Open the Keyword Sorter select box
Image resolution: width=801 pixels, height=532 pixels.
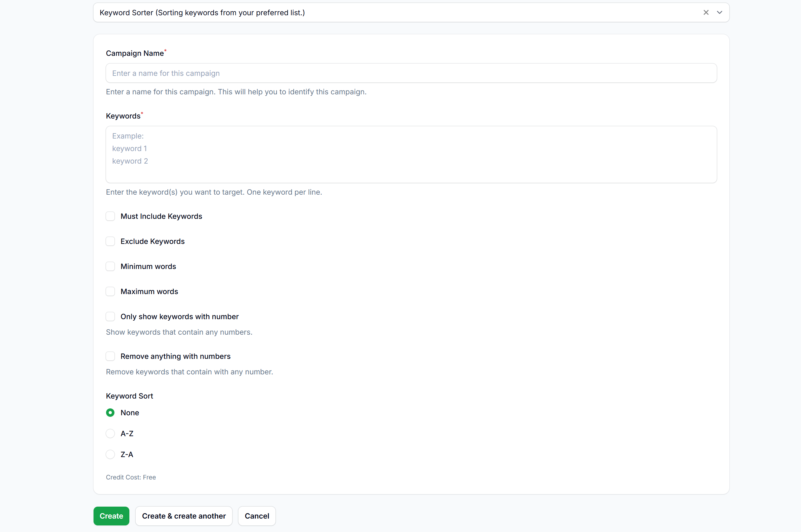(x=411, y=13)
